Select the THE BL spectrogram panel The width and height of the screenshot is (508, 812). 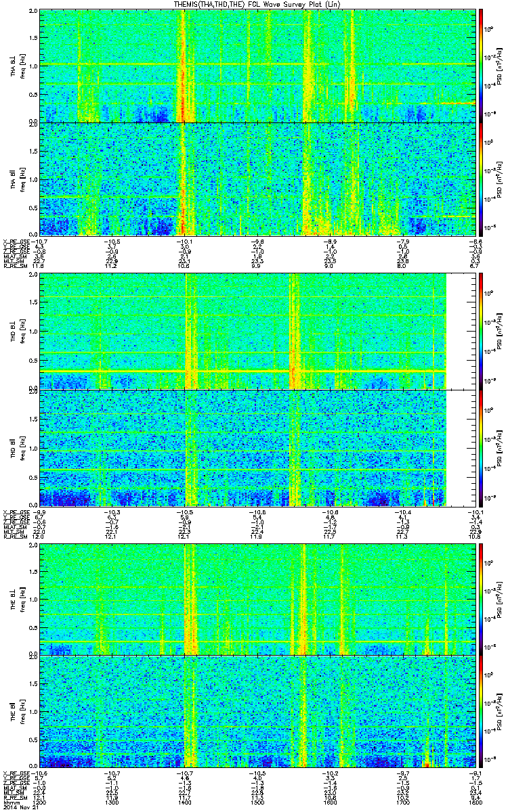(x=258, y=599)
